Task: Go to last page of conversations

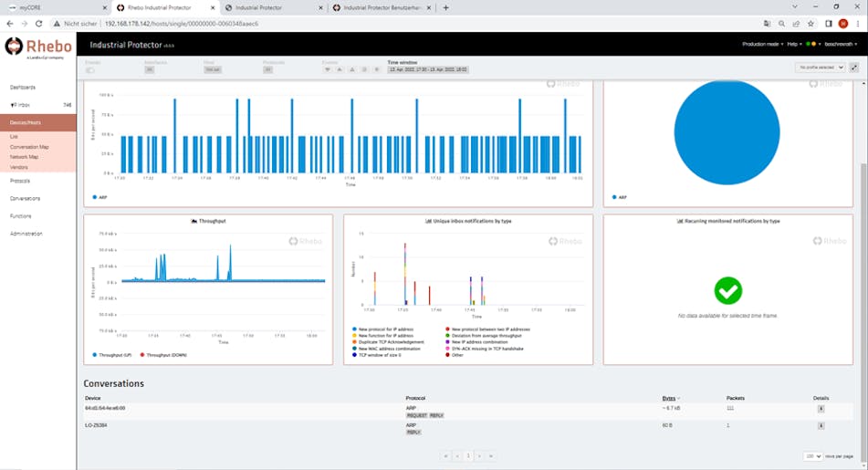Action: tap(491, 456)
